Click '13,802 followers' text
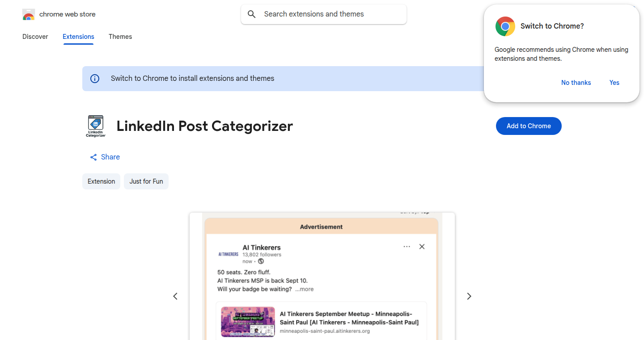The image size is (644, 340). (x=262, y=255)
